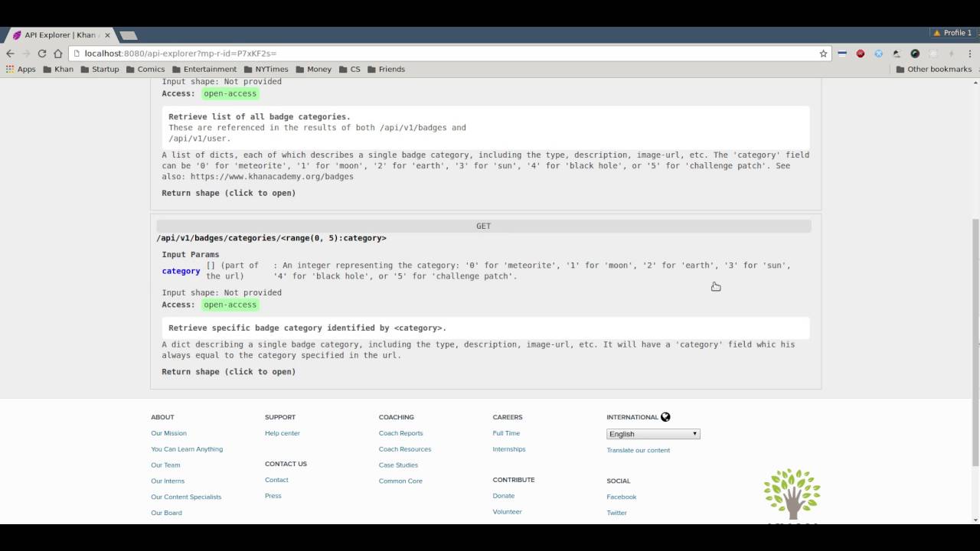The width and height of the screenshot is (980, 551).
Task: Open the Friends bookmarks folder
Action: coord(386,69)
